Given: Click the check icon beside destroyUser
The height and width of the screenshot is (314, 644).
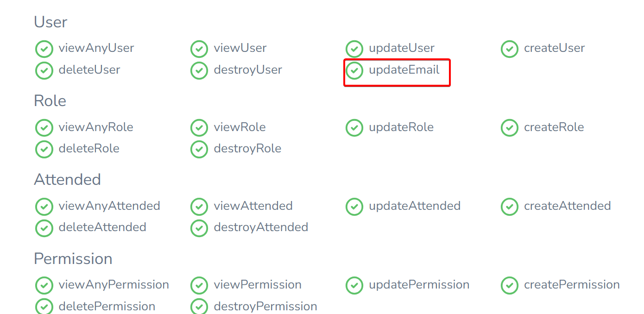Looking at the screenshot, I should tap(199, 70).
